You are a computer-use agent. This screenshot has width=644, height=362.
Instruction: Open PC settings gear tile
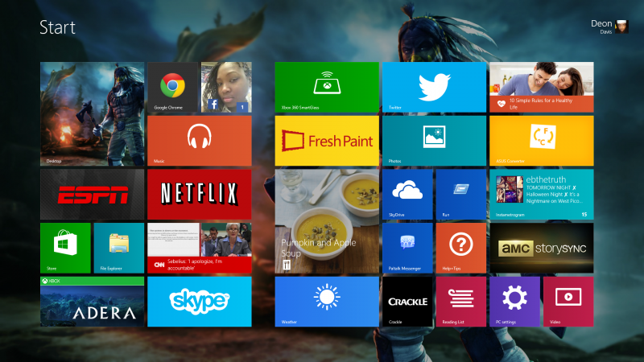point(514,302)
